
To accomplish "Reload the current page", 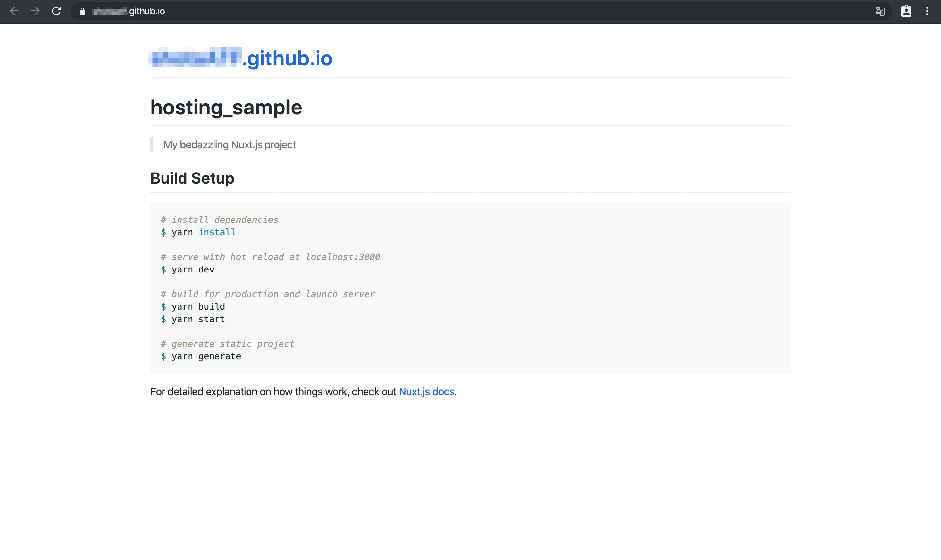I will (x=56, y=11).
